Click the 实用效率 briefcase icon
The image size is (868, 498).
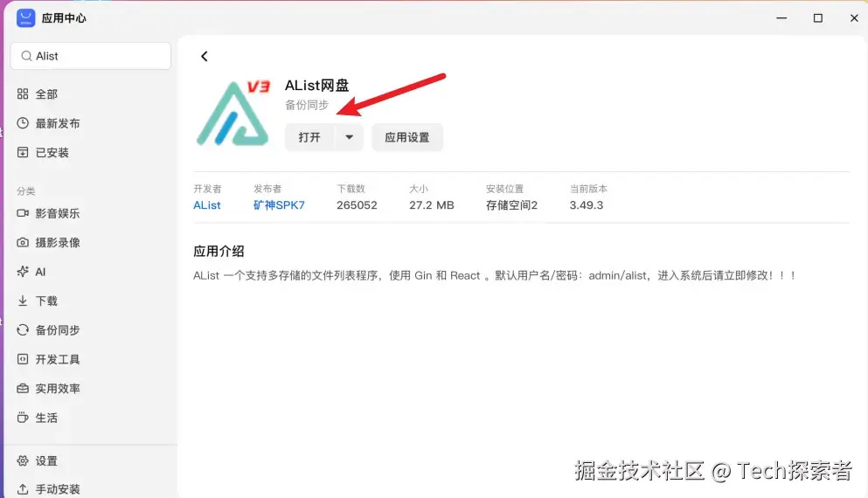click(23, 389)
